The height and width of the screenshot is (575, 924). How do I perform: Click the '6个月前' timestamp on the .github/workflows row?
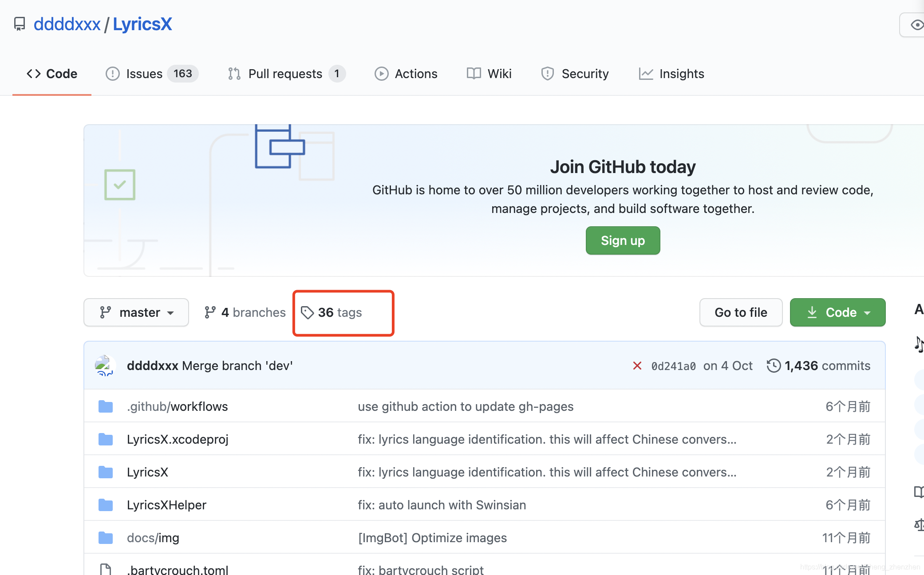click(x=848, y=406)
